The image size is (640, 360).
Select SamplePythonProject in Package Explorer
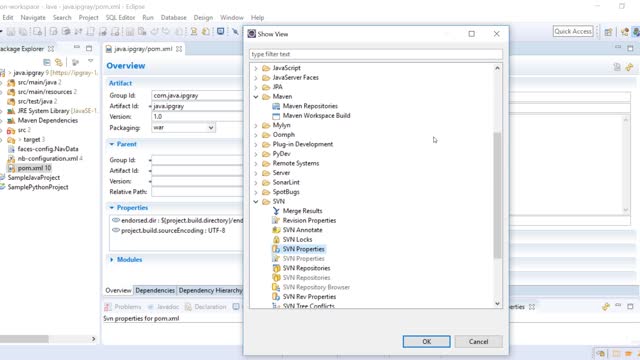pyautogui.click(x=38, y=187)
